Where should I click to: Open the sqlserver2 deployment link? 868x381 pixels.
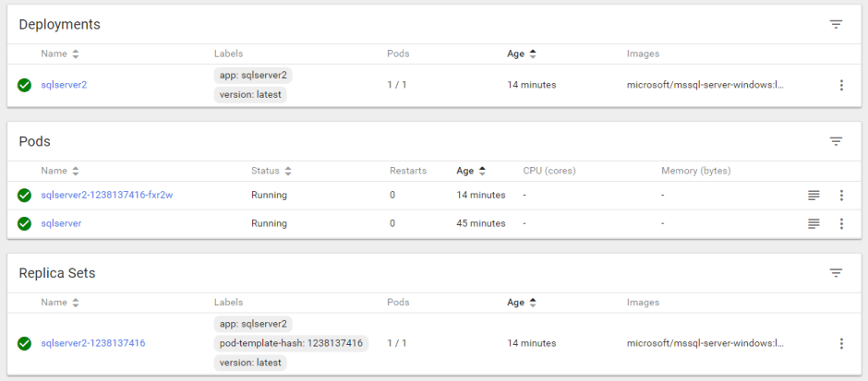click(x=64, y=85)
